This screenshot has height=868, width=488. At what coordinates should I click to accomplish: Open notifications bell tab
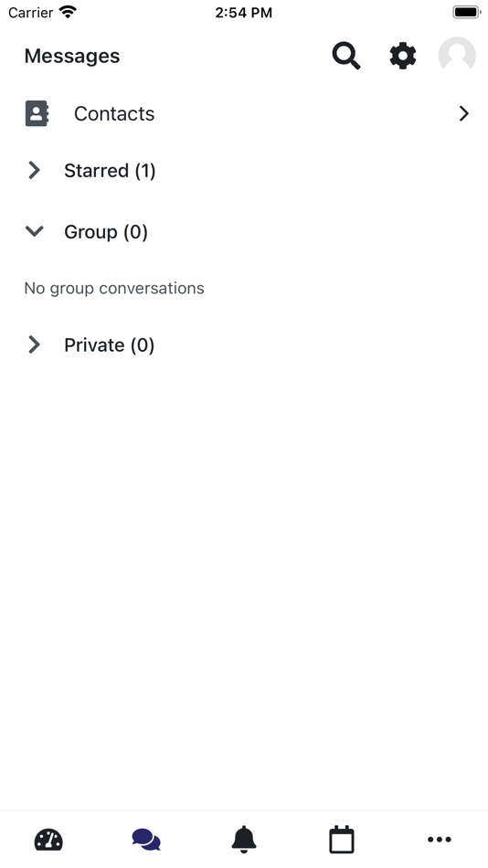(x=244, y=840)
